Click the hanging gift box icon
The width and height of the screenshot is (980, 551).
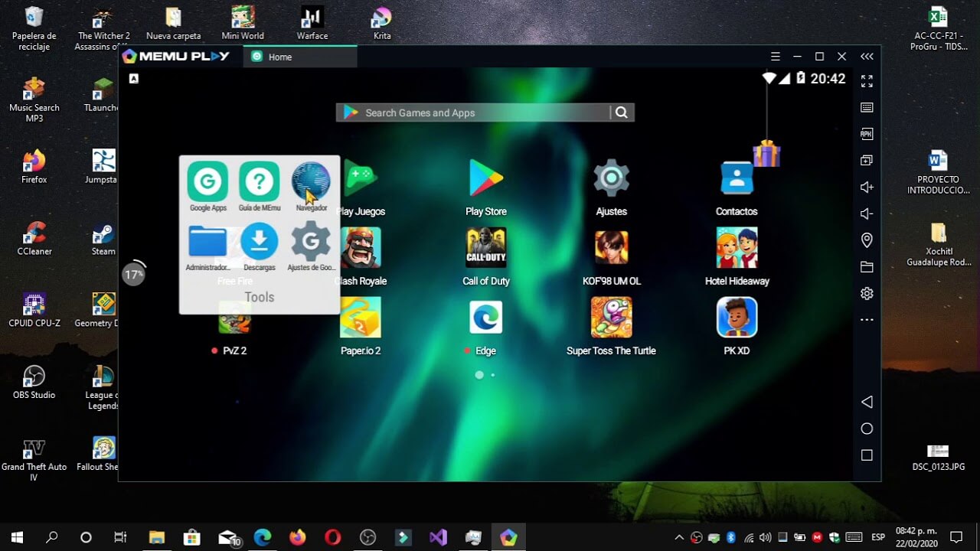(766, 153)
